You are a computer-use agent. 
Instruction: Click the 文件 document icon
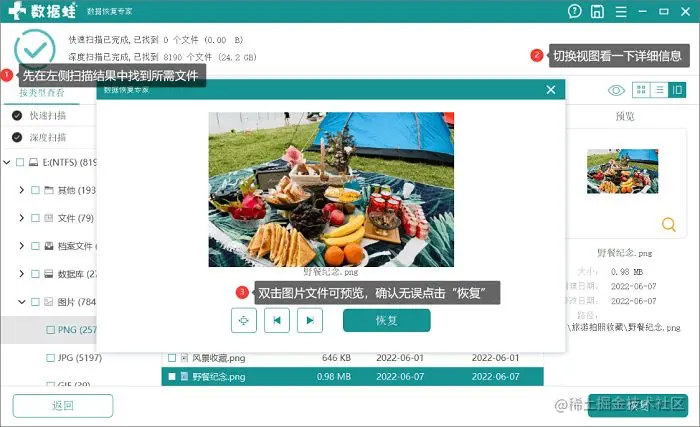coord(49,218)
